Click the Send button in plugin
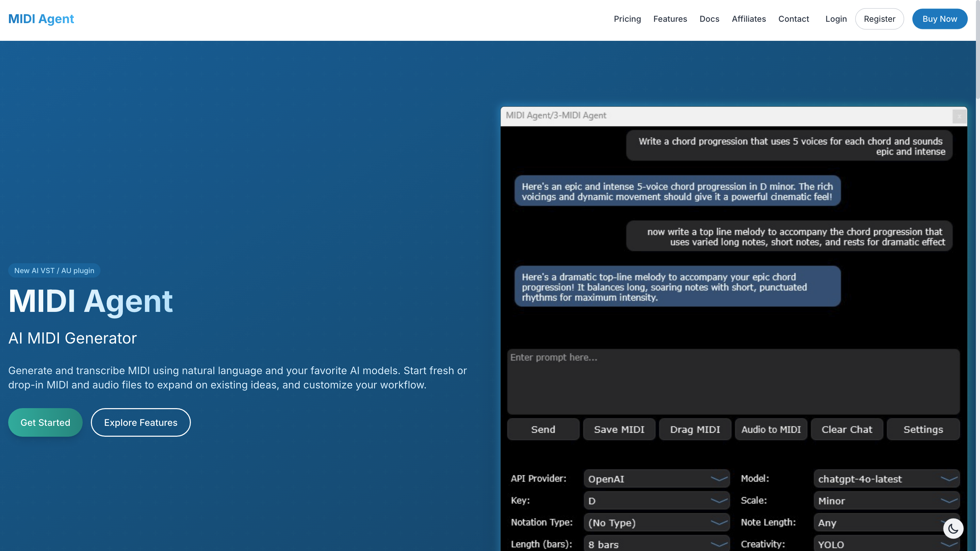Screen dimensions: 980x551 click(x=543, y=429)
